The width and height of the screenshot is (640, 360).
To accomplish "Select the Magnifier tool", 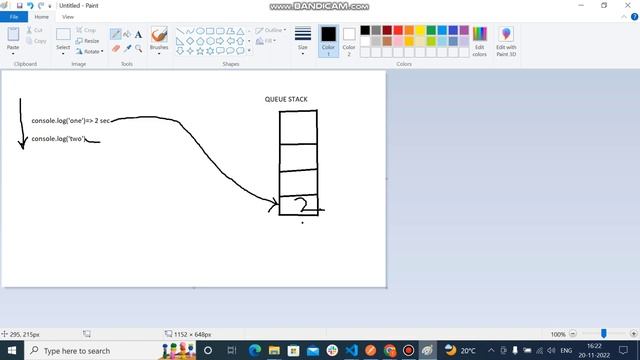I will tap(138, 49).
